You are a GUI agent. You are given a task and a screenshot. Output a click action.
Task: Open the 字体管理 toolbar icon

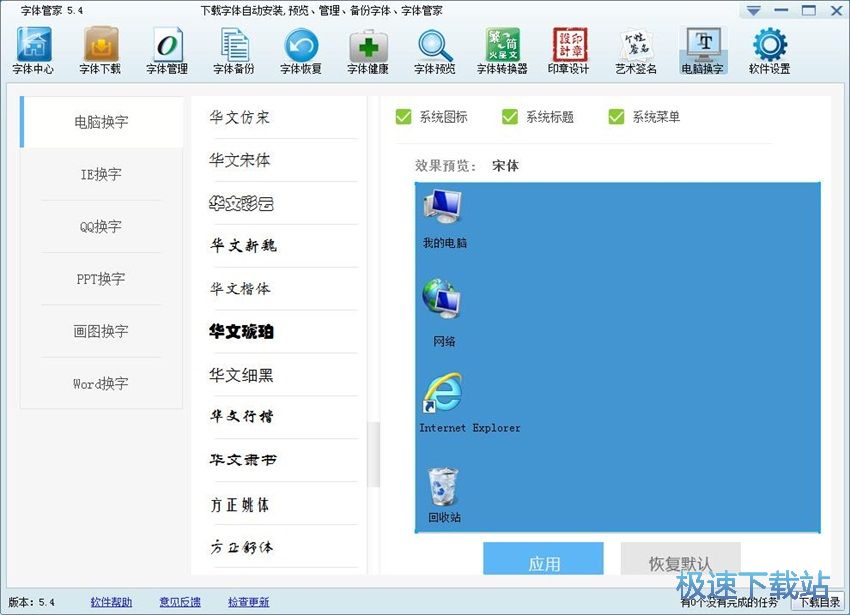click(x=167, y=50)
